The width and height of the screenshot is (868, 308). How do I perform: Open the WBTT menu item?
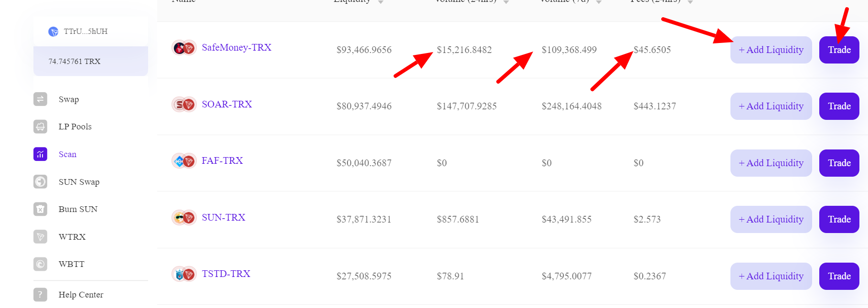tap(72, 264)
